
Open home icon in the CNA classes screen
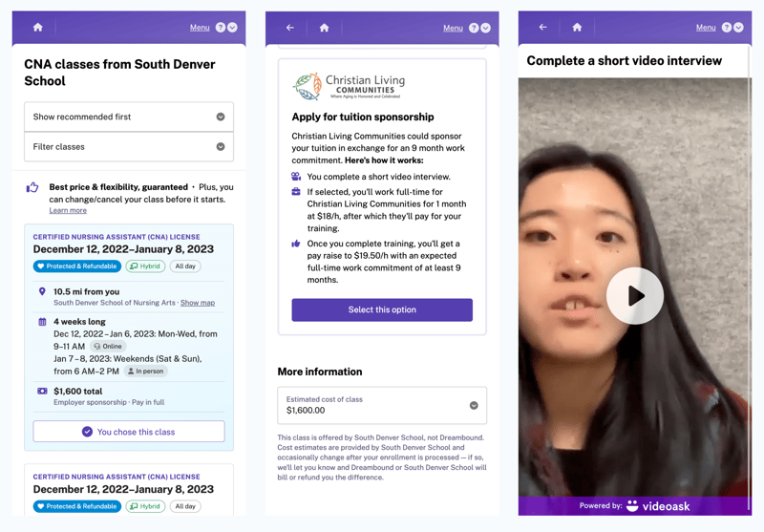37,28
